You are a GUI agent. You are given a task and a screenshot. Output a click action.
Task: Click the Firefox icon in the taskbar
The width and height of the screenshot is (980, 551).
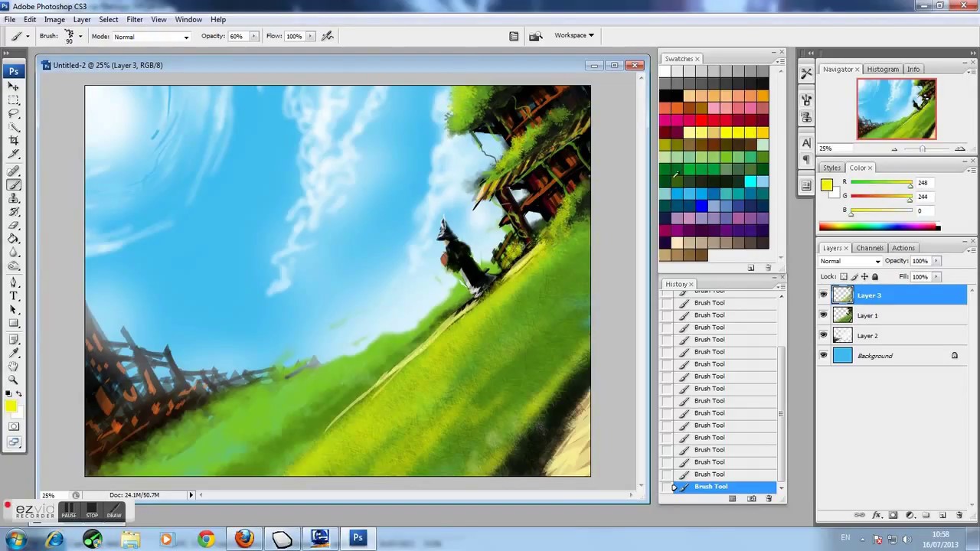(x=244, y=539)
